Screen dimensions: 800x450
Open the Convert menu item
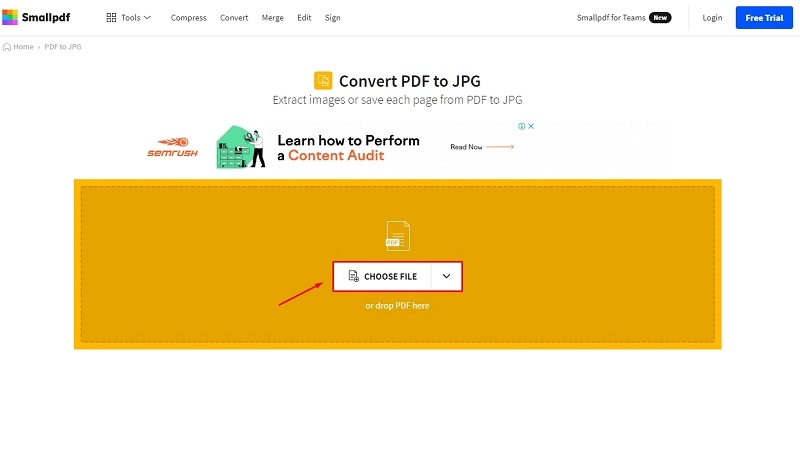(x=234, y=18)
